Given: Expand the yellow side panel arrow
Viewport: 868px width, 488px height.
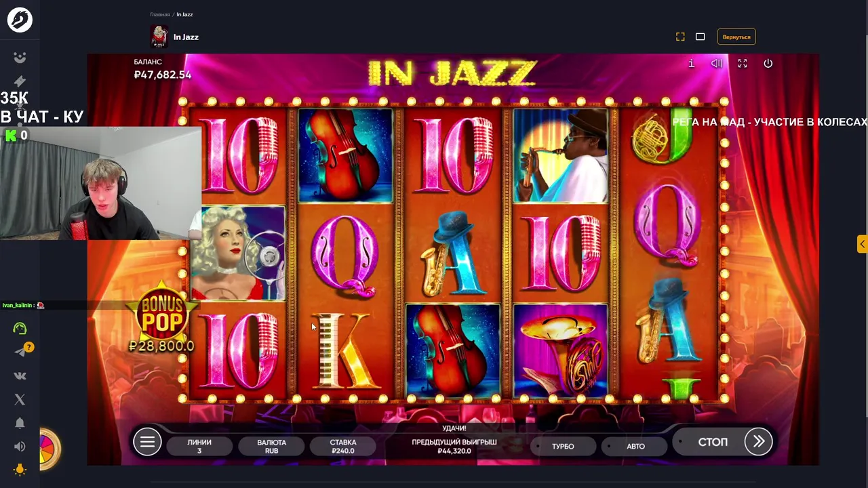Looking at the screenshot, I should coord(862,244).
